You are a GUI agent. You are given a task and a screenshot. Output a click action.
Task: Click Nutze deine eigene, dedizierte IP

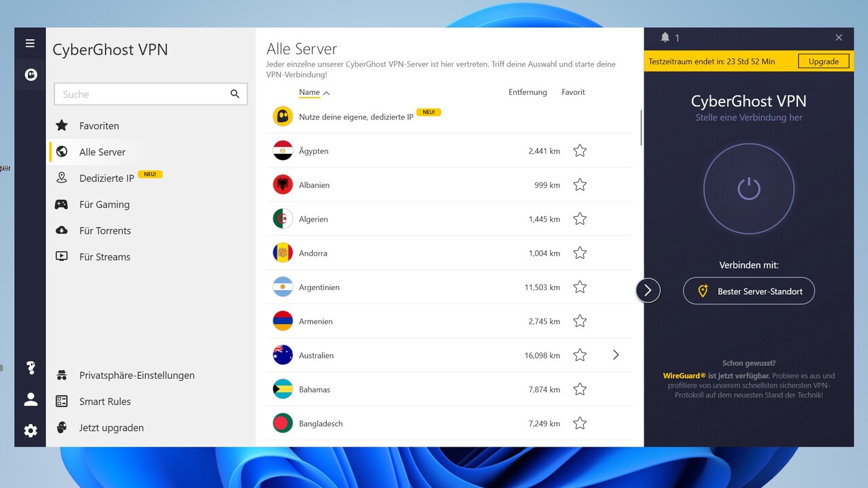pyautogui.click(x=356, y=117)
